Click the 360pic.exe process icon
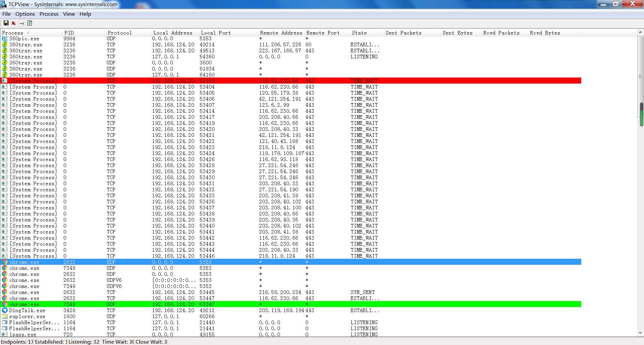The width and height of the screenshot is (644, 345). [x=4, y=39]
